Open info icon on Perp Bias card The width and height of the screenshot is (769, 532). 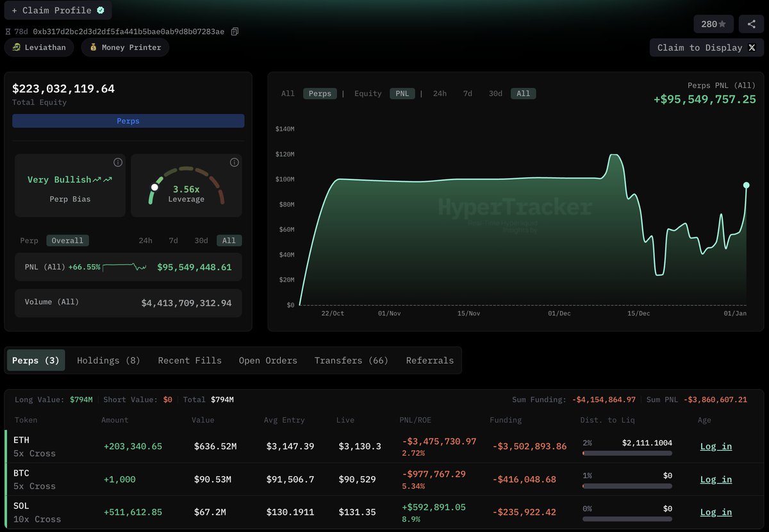tap(118, 162)
